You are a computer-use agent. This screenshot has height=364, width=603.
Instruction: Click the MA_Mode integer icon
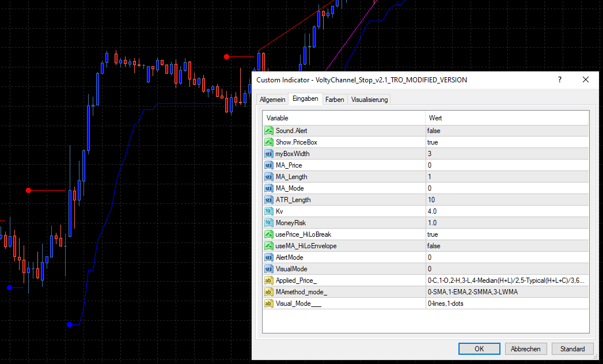(x=268, y=188)
